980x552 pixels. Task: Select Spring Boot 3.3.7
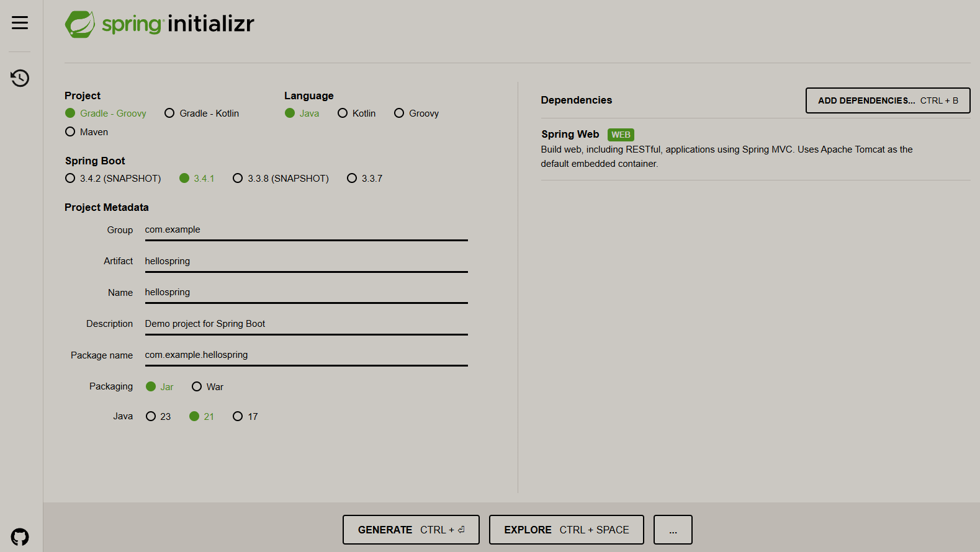[364, 179]
